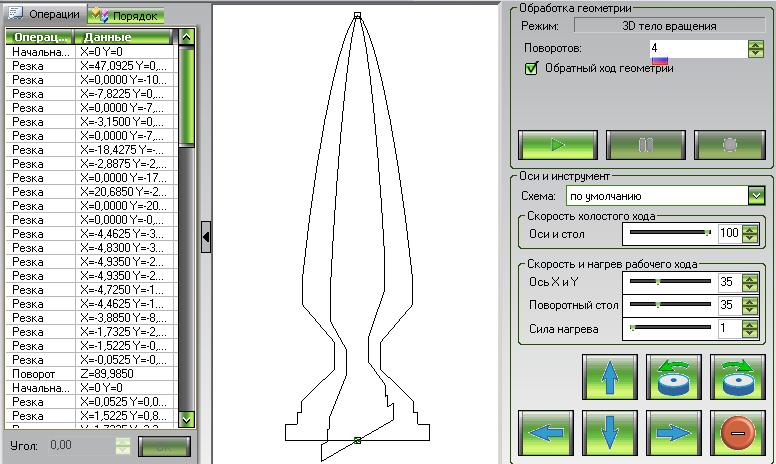Click the Ось X и Y value spinner
The height and width of the screenshot is (464, 776).
(x=750, y=282)
